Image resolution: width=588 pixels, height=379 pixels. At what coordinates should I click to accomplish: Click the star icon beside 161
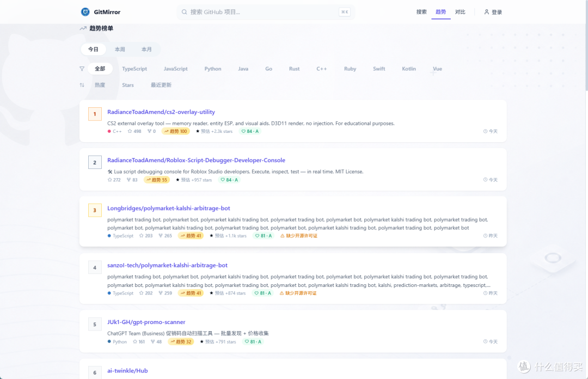(135, 342)
